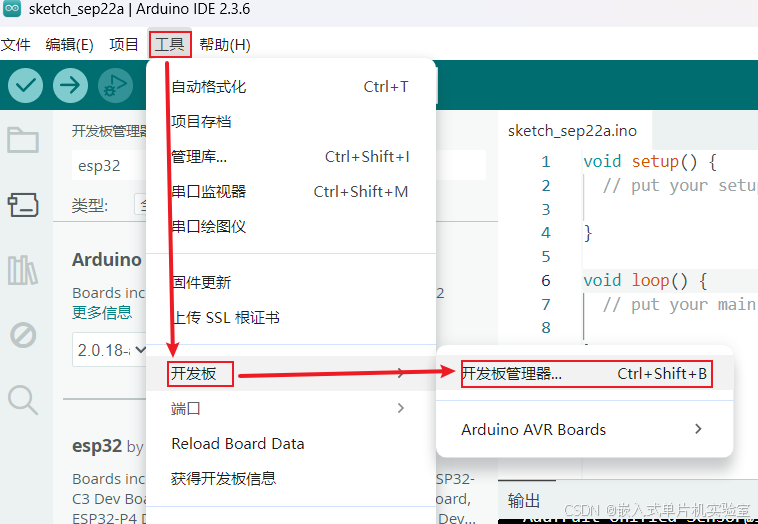Open the 帮助(H) menu
The height and width of the screenshot is (524, 758).
pyautogui.click(x=225, y=44)
